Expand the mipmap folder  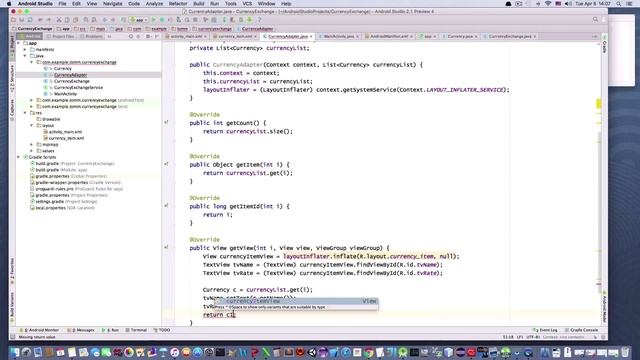(31, 144)
